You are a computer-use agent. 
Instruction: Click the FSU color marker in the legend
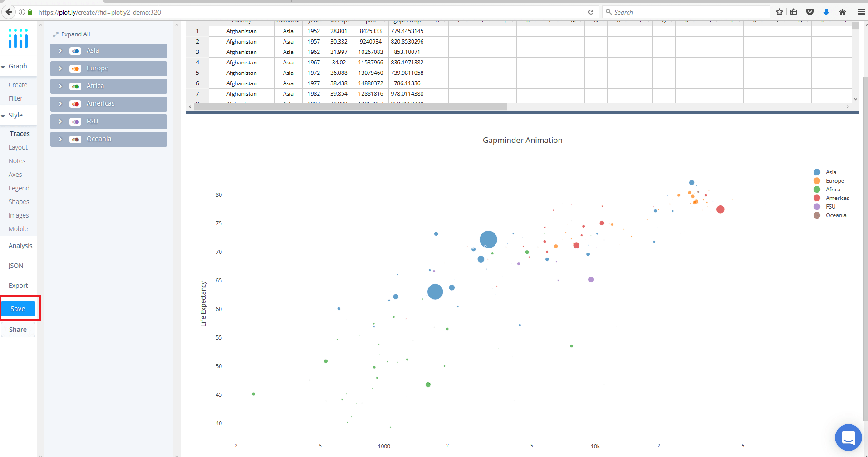pyautogui.click(x=816, y=206)
